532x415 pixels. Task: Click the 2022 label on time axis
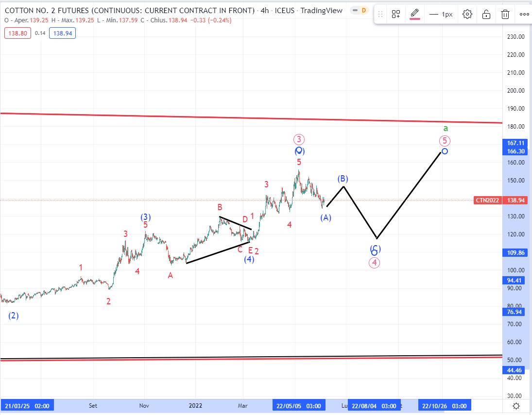pyautogui.click(x=195, y=406)
